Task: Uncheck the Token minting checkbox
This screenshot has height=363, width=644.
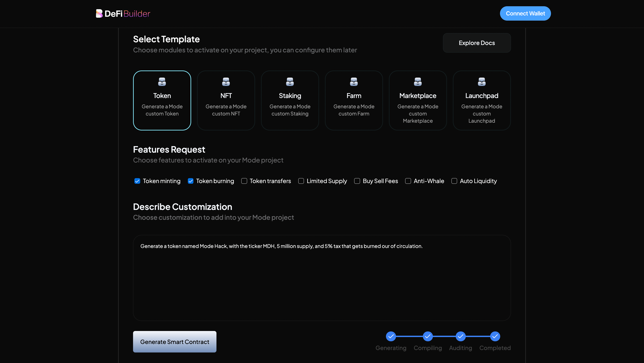Action: point(137,181)
